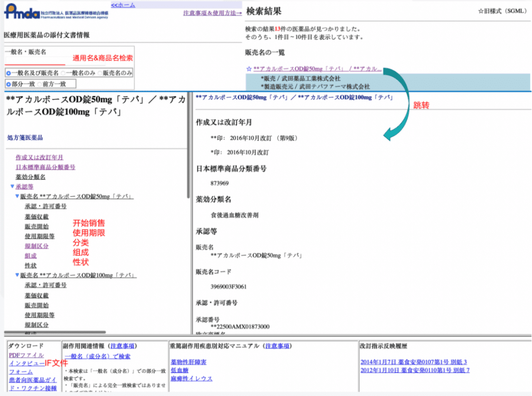Image resolution: width=532 pixels, height=396 pixels.
Task: Click the 販売 / 武田薬品工業株式会社 line
Action: (300, 78)
